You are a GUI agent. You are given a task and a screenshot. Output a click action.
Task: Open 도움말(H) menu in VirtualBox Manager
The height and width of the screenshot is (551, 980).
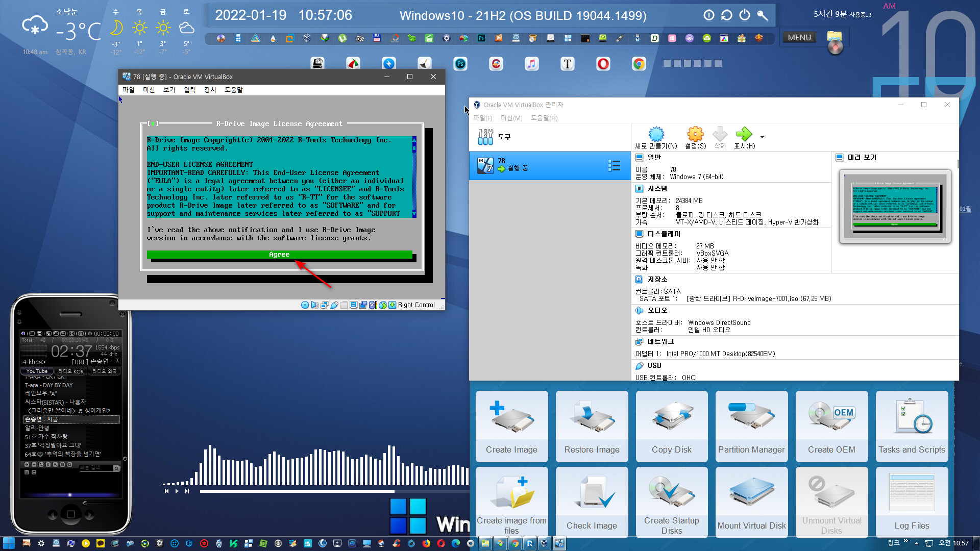pos(544,118)
